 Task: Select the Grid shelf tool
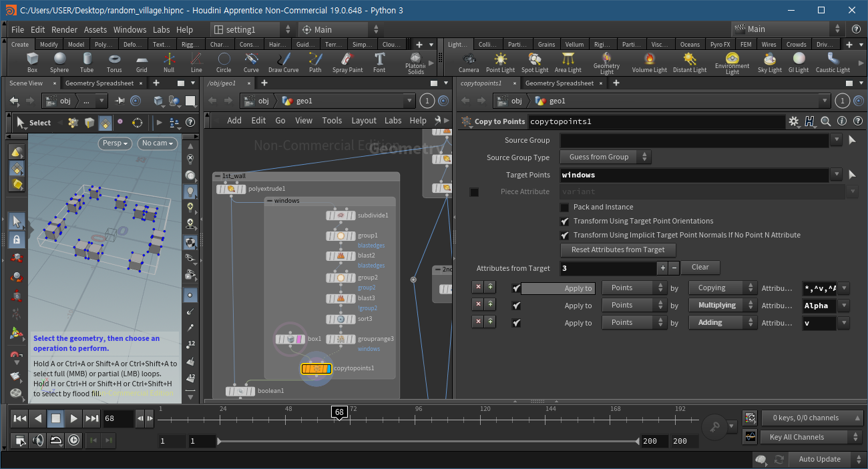(142, 63)
